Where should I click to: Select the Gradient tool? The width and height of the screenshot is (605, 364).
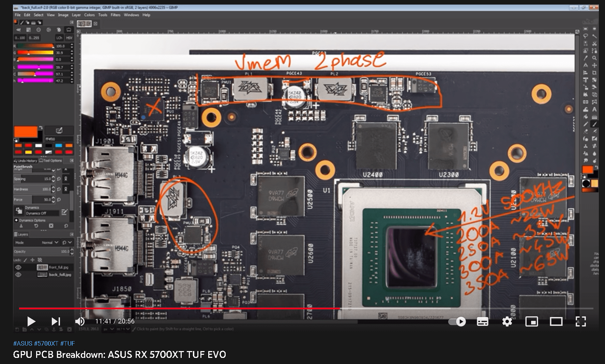tap(594, 117)
